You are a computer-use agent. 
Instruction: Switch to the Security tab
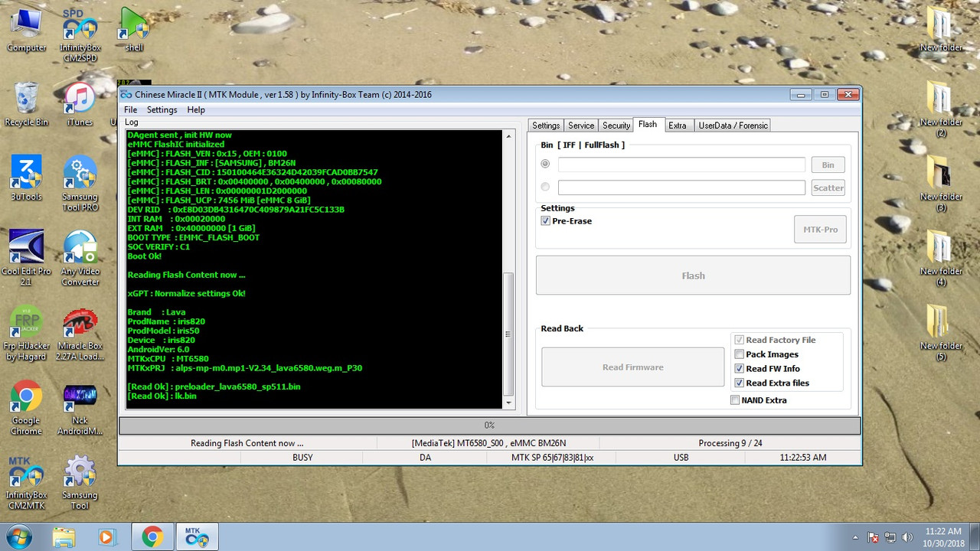pos(616,126)
